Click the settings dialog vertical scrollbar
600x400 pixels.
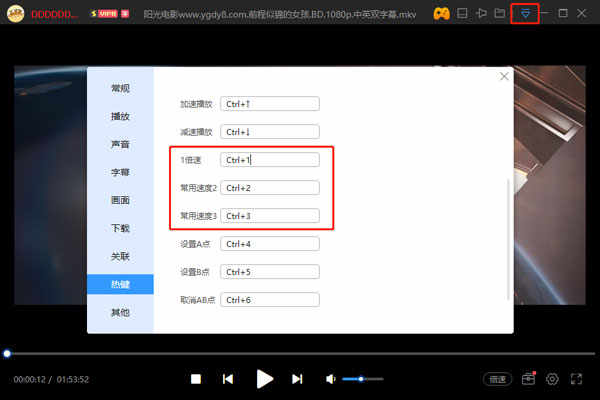click(x=508, y=239)
